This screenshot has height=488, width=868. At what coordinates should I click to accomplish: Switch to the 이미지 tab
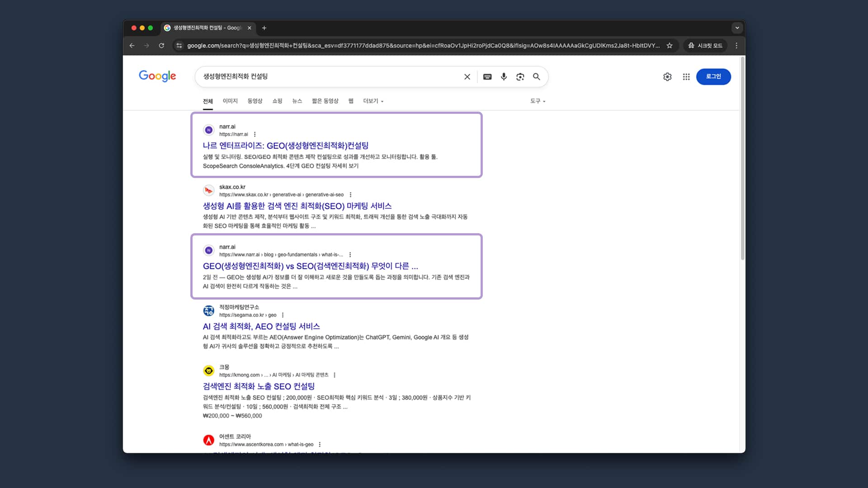(x=230, y=101)
